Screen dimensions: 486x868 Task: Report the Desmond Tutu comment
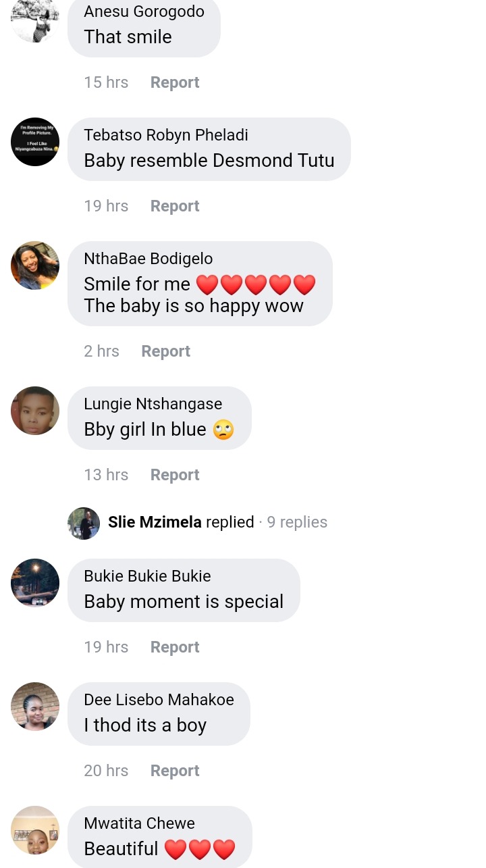point(175,206)
